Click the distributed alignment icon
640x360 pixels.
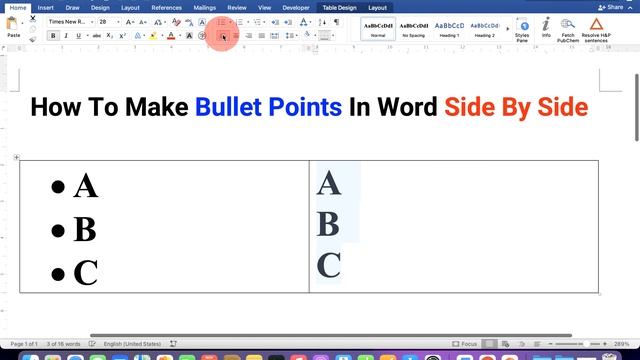[x=274, y=36]
